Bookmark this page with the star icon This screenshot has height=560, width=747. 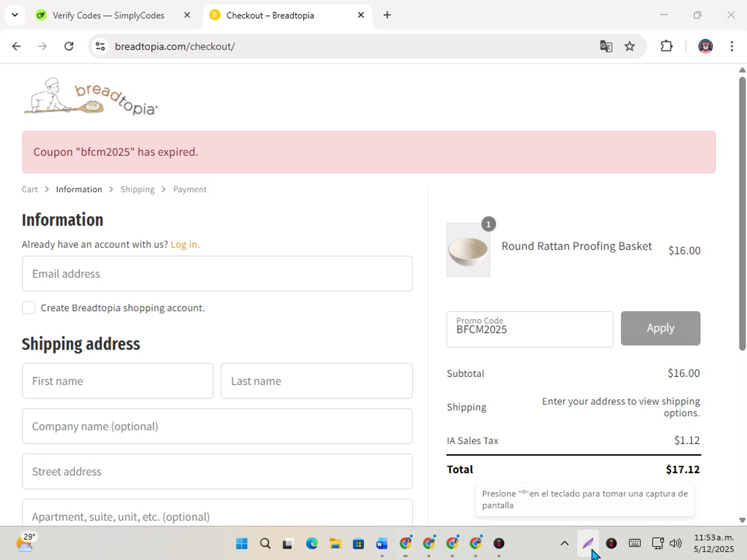pos(630,46)
